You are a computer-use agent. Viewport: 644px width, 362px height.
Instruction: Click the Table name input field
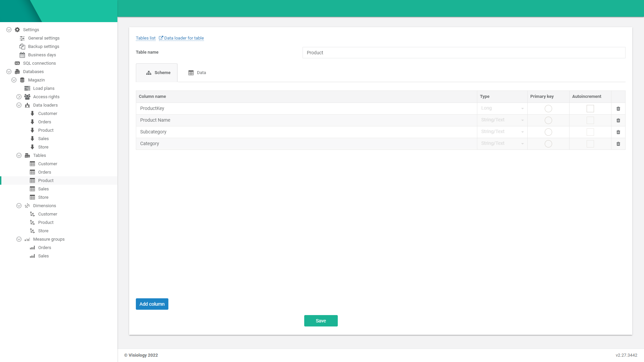point(464,53)
